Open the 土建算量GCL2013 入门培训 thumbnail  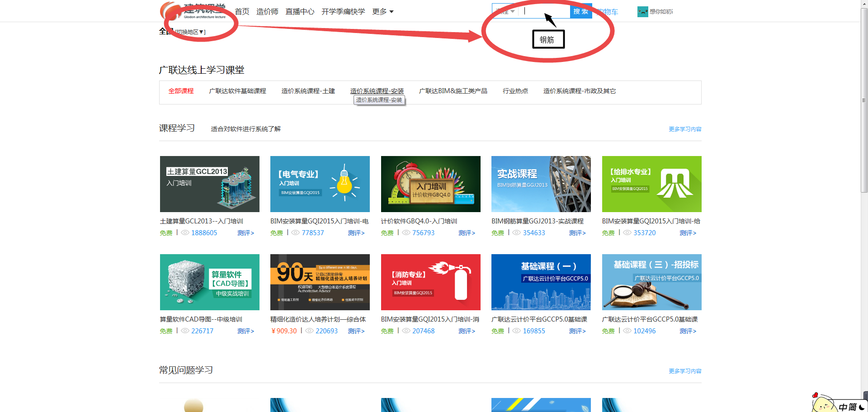point(210,184)
